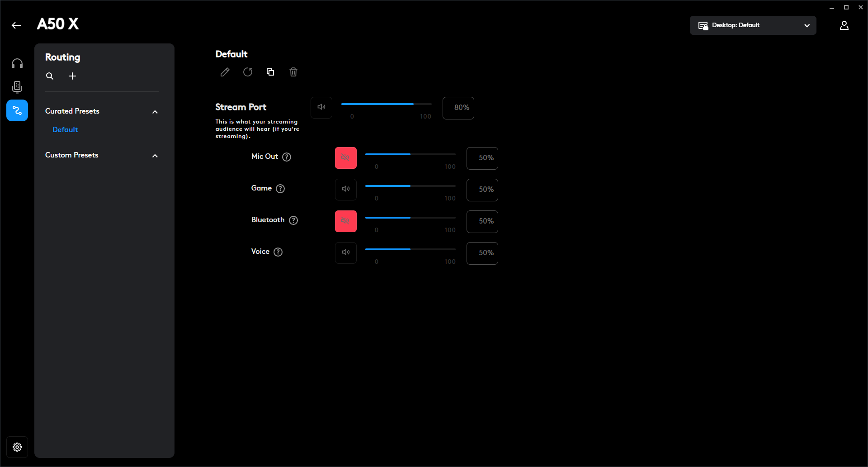
Task: Go back using the arrow button
Action: coord(17,25)
